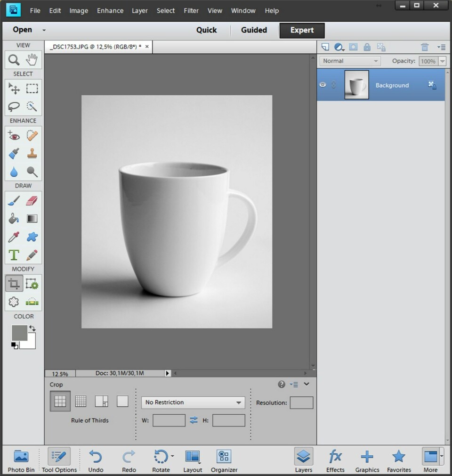Click the foreground color swatch
This screenshot has height=476, width=452.
pos(19,333)
